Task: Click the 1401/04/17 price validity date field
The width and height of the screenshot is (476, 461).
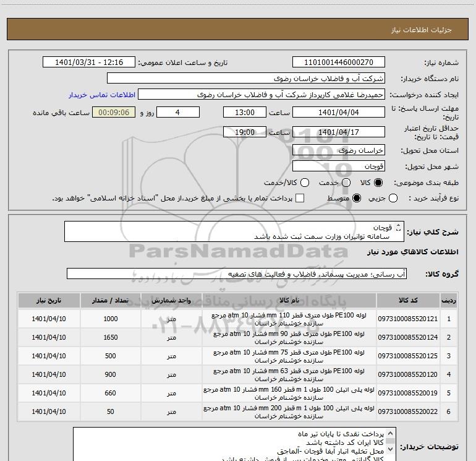Action: [x=339, y=132]
